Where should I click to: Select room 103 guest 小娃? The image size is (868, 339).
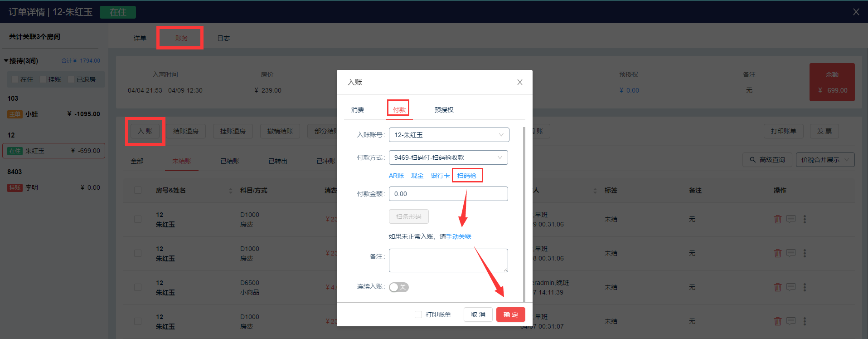click(53, 114)
